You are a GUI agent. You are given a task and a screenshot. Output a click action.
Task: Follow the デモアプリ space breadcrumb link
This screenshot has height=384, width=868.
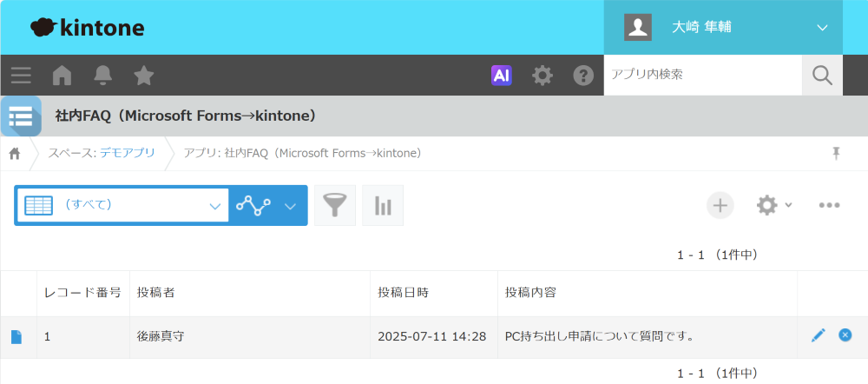pos(127,153)
